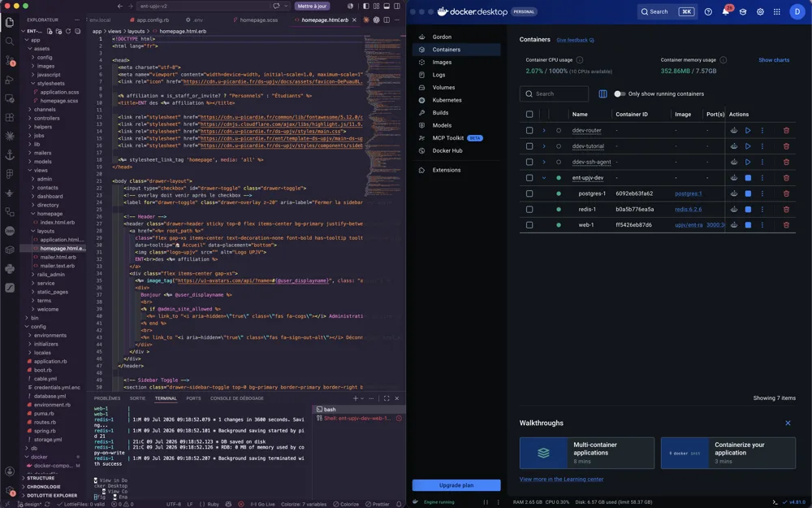Tick checkbox for ent-upjv-dev row

(529, 178)
